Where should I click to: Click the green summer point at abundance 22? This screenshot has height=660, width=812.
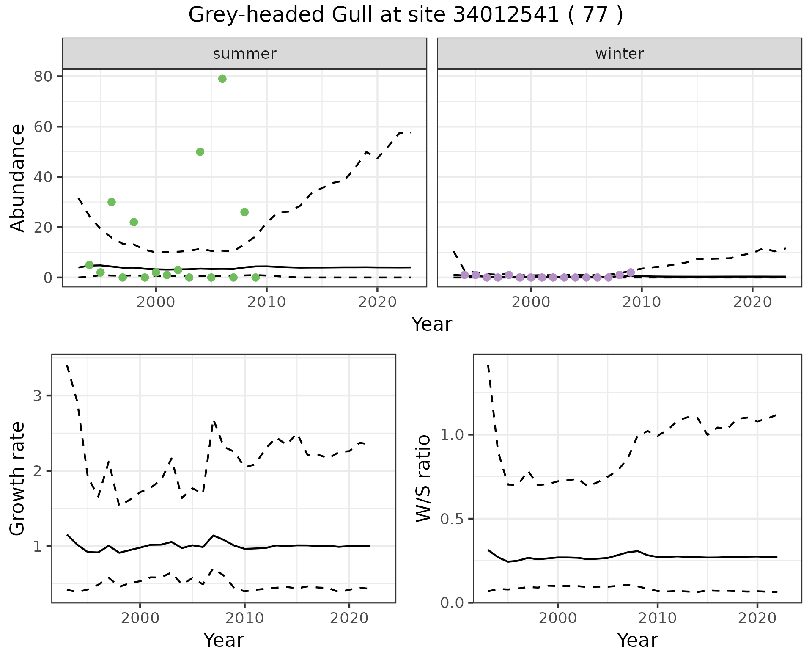click(134, 222)
